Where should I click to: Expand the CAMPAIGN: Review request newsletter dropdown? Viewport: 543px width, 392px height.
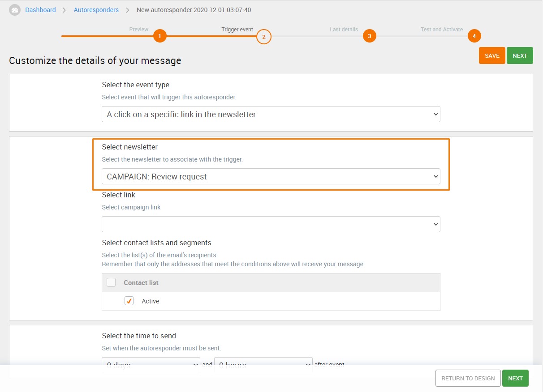[271, 176]
